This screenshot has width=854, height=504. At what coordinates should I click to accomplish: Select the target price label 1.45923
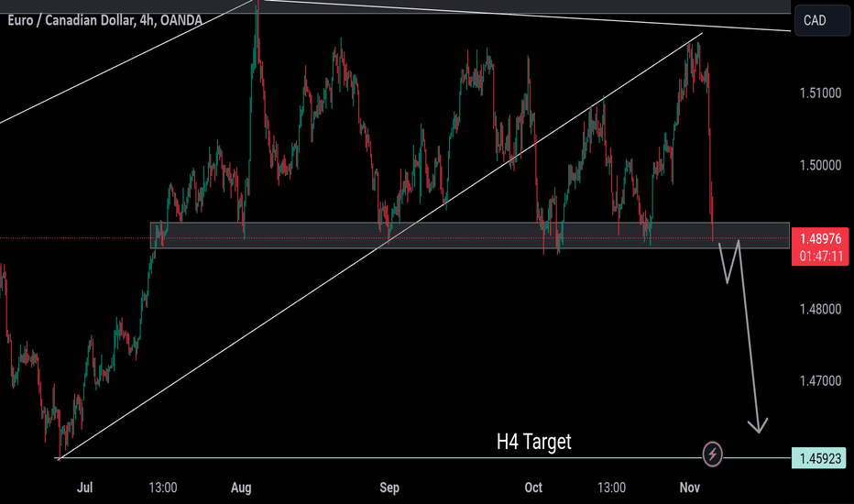click(818, 458)
